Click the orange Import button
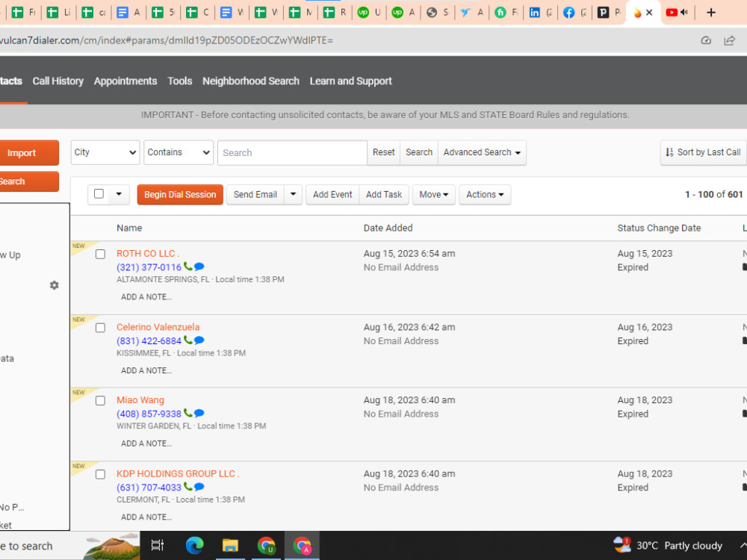Image resolution: width=747 pixels, height=560 pixels. pyautogui.click(x=28, y=153)
